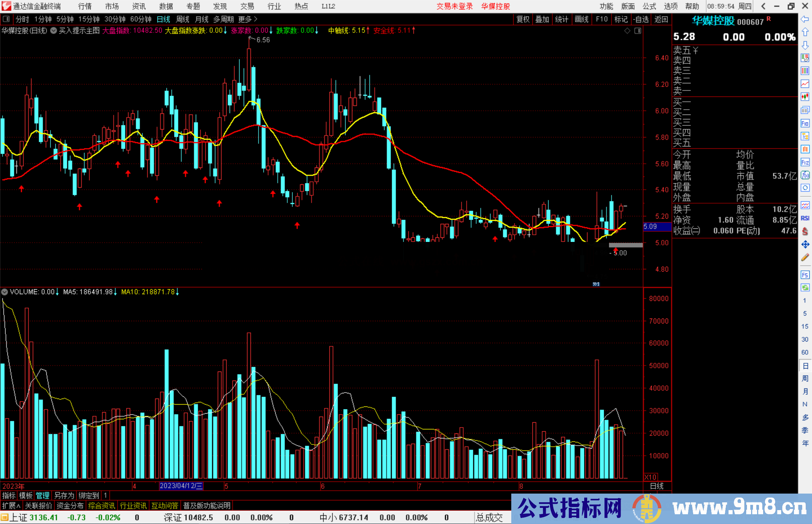This screenshot has width=812, height=524.
Task: Select the 60-minute period in sidebar
Action: coord(804,352)
